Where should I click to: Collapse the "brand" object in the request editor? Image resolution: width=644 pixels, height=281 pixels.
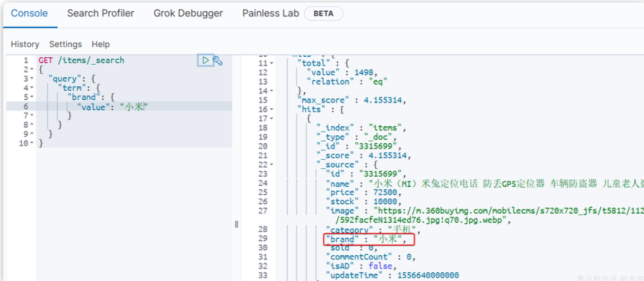point(32,97)
